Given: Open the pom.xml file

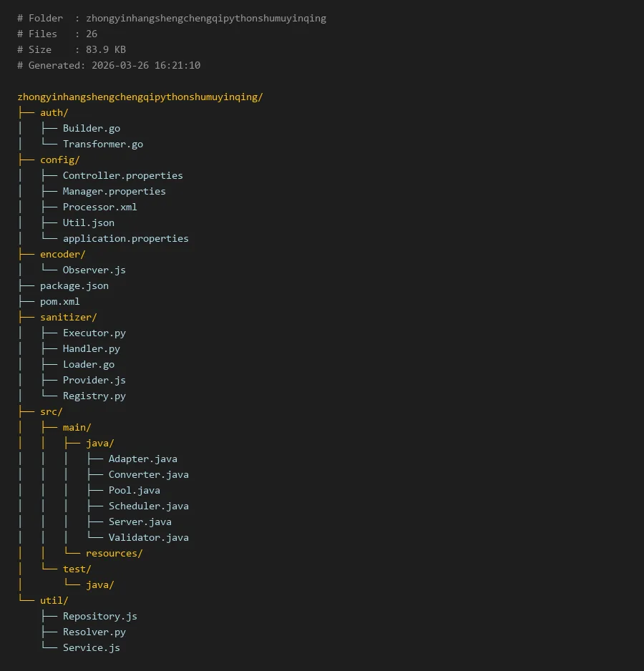Looking at the screenshot, I should click(59, 301).
